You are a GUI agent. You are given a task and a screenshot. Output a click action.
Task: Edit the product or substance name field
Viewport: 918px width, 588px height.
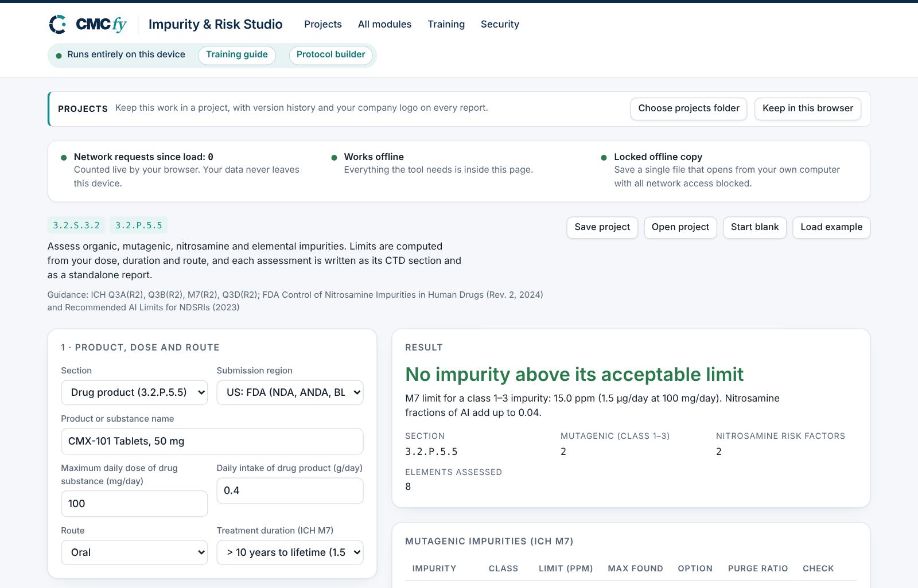(x=212, y=441)
